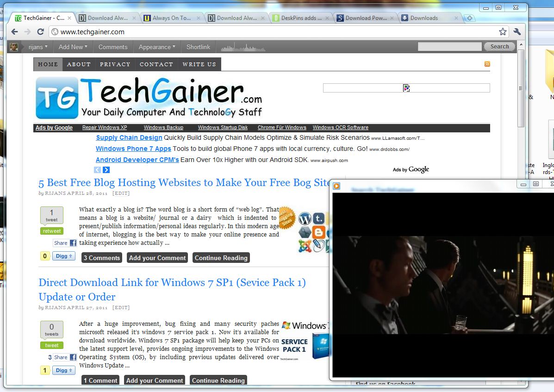
Task: Expand the rijans user dropdown
Action: (x=38, y=47)
